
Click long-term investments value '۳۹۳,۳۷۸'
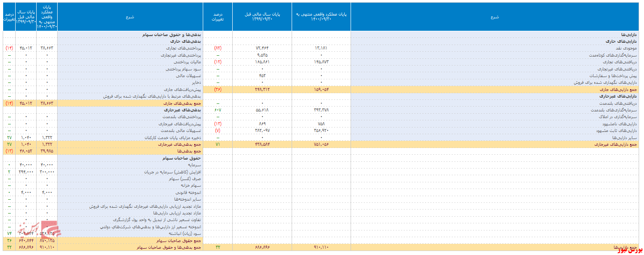[x=321, y=110]
